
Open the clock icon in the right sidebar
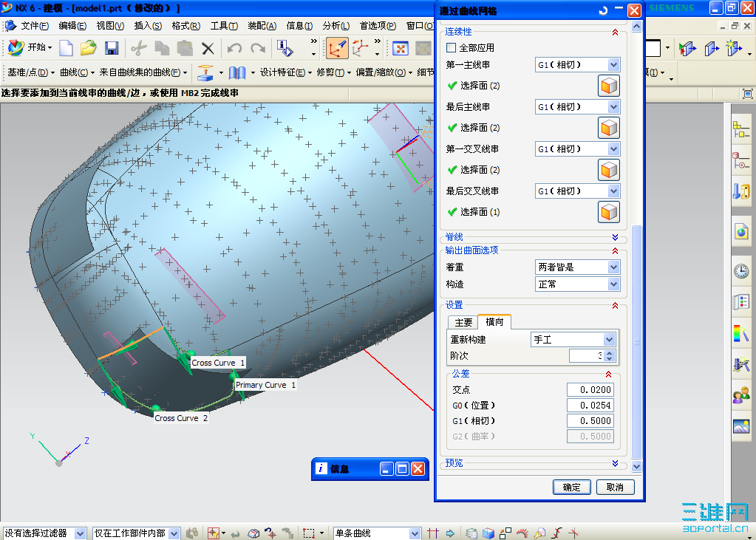(x=740, y=270)
